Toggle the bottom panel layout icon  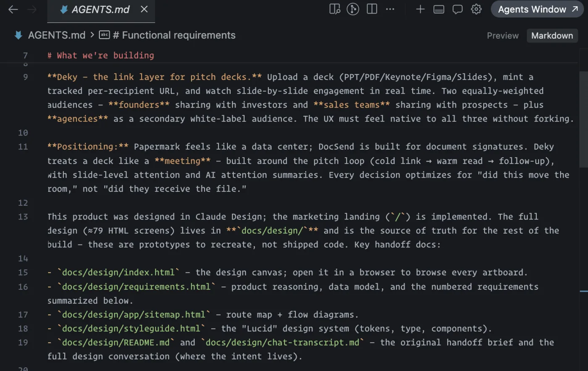pyautogui.click(x=439, y=9)
